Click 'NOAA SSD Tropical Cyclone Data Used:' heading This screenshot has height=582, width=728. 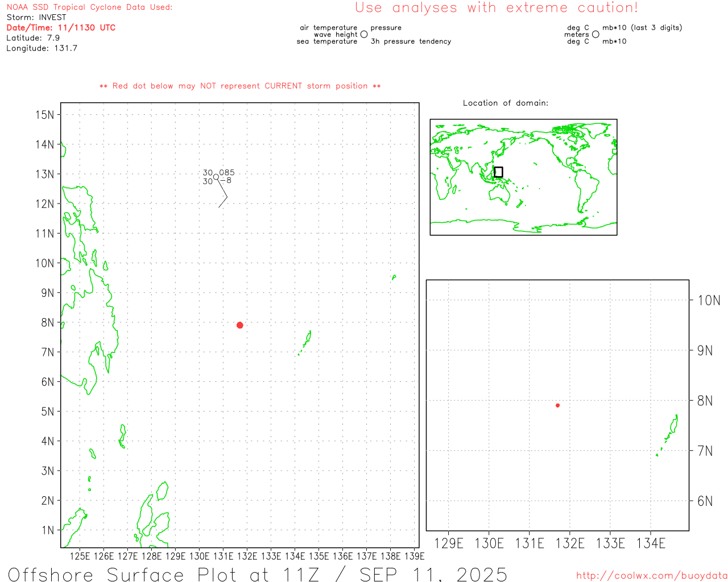tap(89, 7)
